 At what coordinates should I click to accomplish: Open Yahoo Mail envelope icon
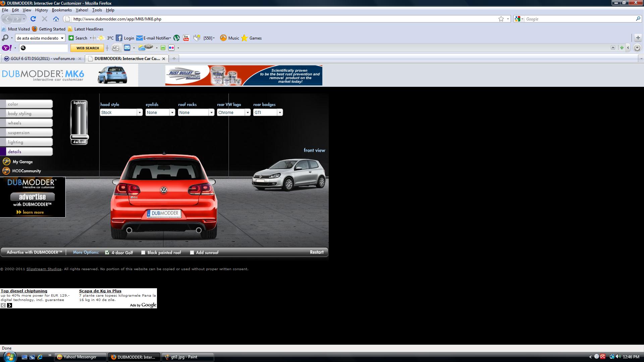127,48
